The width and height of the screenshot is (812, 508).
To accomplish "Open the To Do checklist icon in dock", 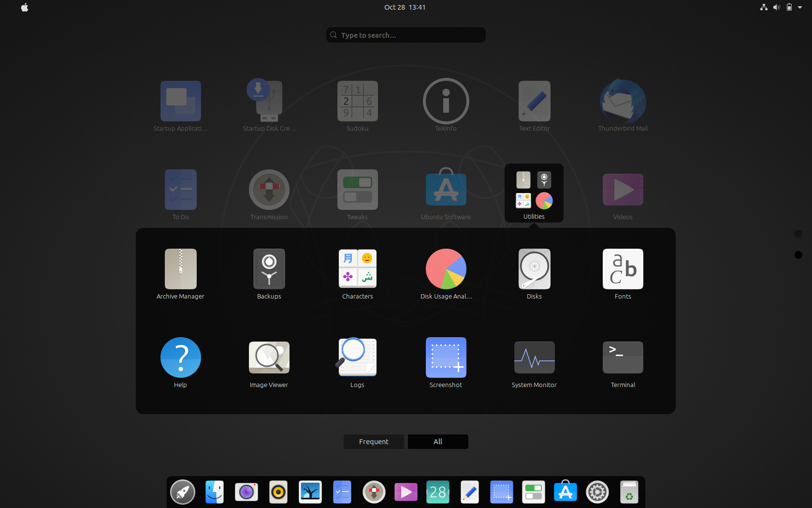I will point(342,493).
